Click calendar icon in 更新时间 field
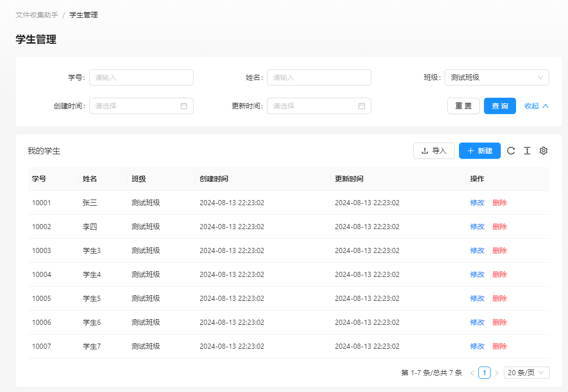The width and height of the screenshot is (568, 392). (362, 106)
